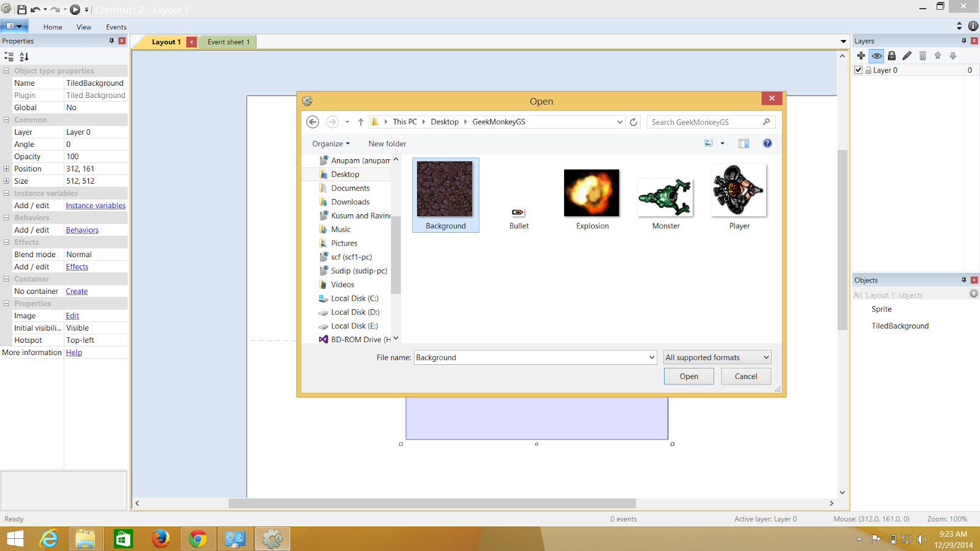Uncheck the Layer 0 checkbox

[859, 70]
